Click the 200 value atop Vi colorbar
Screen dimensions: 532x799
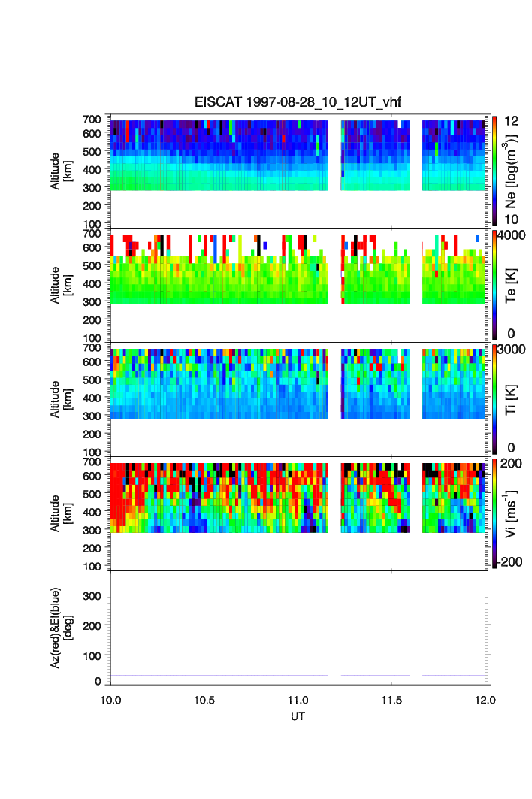click(x=511, y=463)
